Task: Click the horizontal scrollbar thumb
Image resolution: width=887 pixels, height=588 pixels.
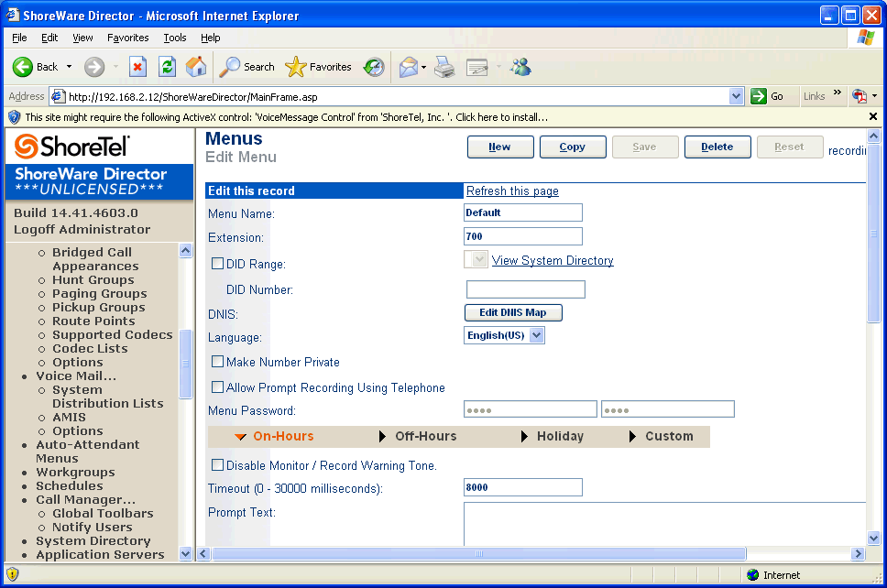Action: point(477,553)
